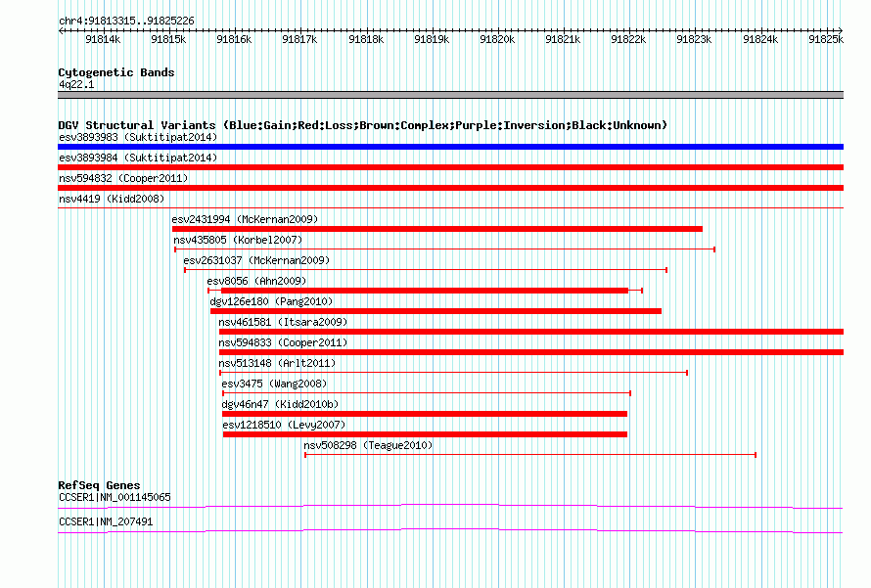The height and width of the screenshot is (588, 871).
Task: Open the esv3893984 (Suktitipat2014) label
Action: (138, 158)
